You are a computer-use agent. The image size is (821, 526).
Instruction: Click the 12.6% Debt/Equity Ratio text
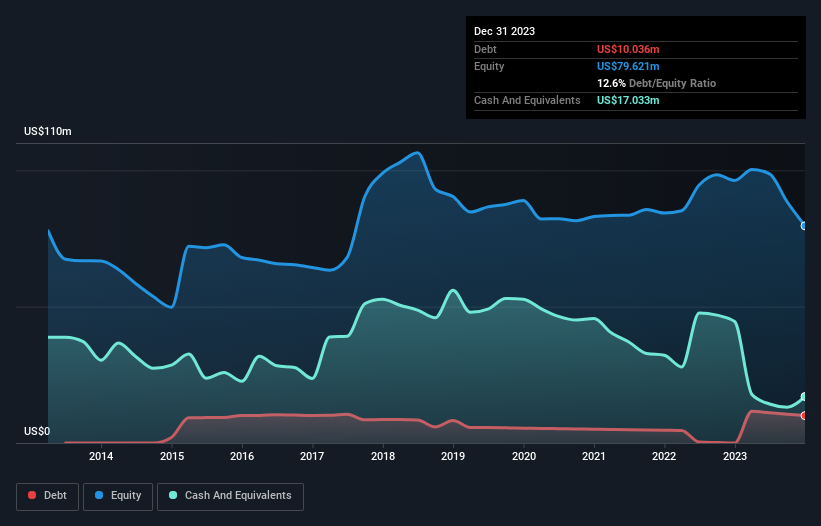tap(656, 83)
